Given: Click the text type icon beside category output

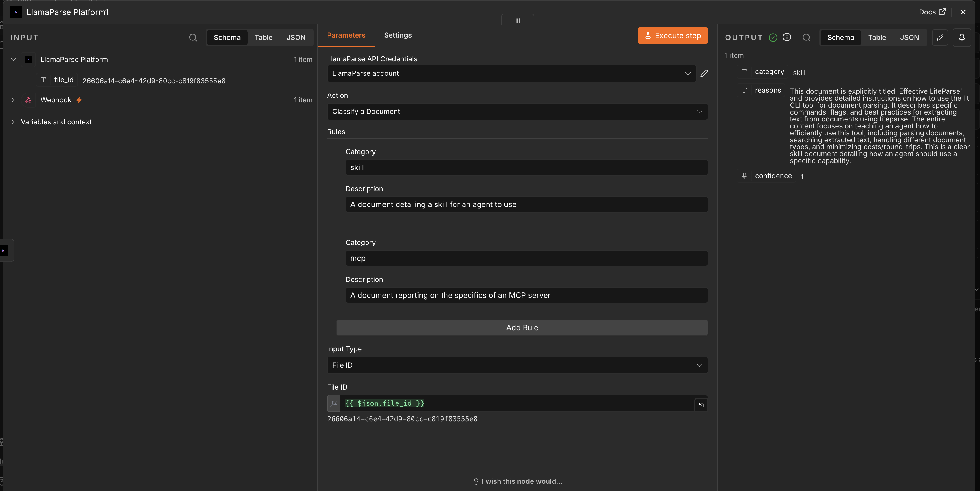Looking at the screenshot, I should click(744, 72).
